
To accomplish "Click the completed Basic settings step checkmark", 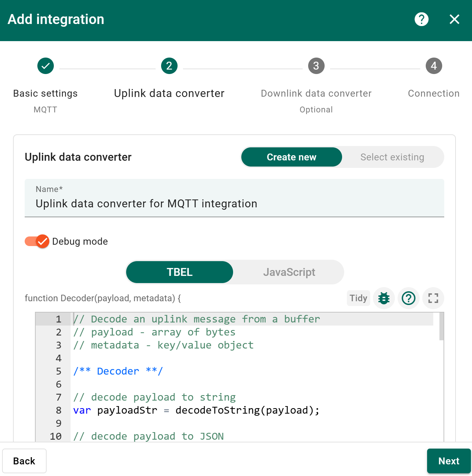I will click(x=46, y=66).
